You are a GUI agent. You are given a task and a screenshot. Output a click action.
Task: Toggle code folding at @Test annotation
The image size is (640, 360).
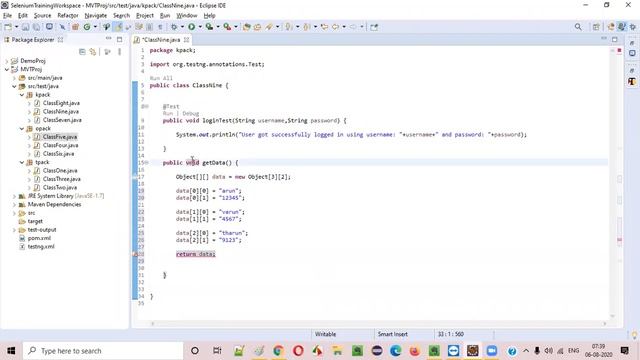pyautogui.click(x=147, y=107)
